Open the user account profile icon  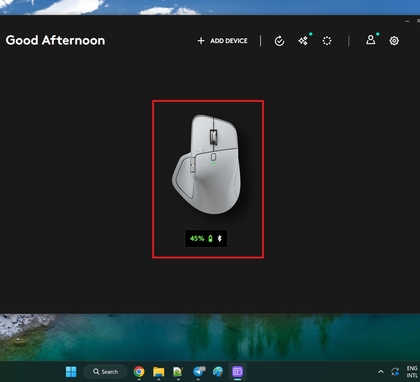(371, 40)
